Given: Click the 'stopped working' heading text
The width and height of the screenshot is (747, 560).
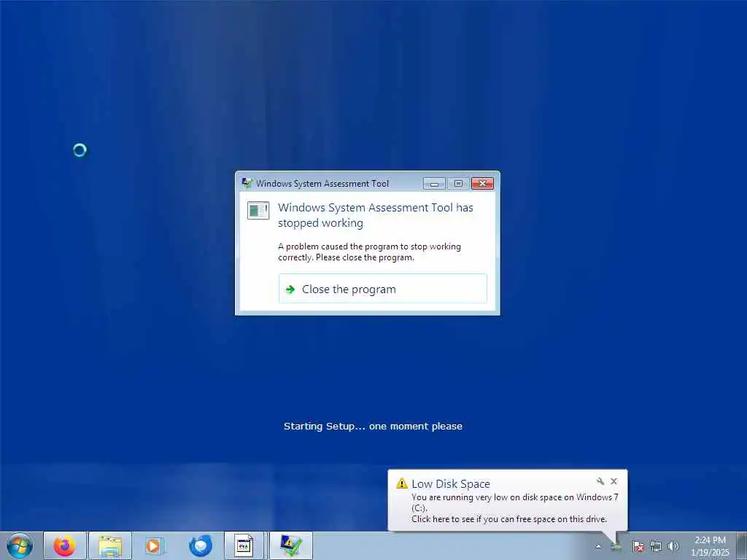Looking at the screenshot, I should (x=376, y=215).
